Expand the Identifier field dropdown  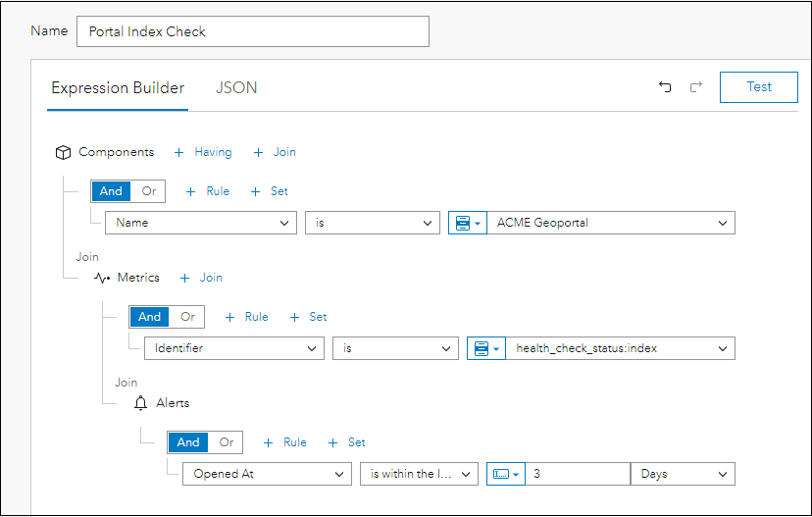233,348
